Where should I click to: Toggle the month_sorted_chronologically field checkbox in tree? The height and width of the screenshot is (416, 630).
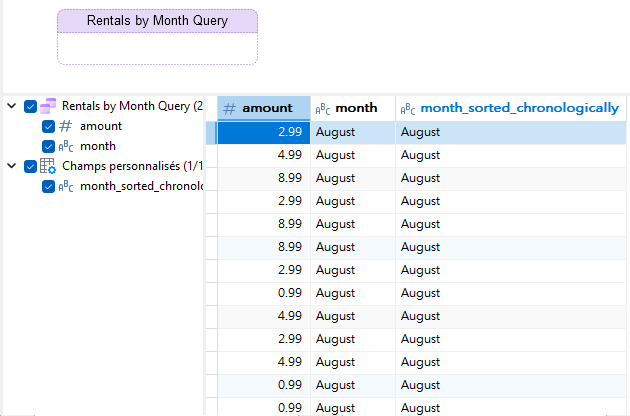point(48,186)
